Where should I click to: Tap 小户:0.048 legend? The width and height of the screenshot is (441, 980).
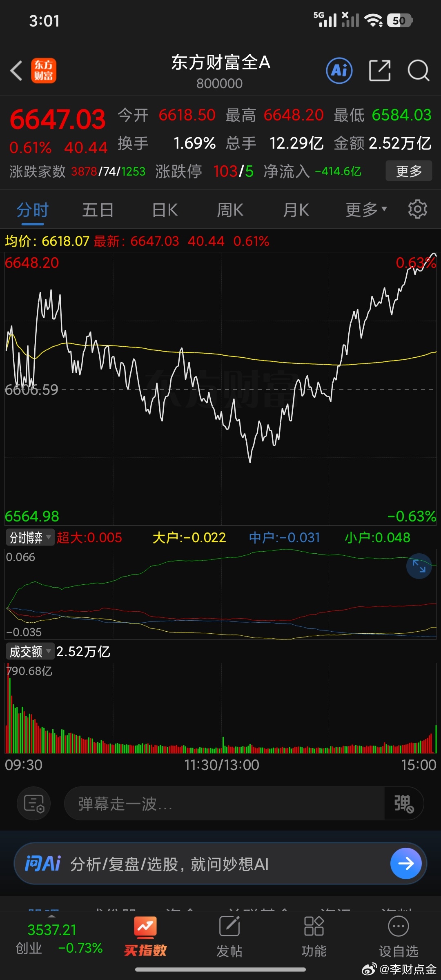pyautogui.click(x=378, y=537)
